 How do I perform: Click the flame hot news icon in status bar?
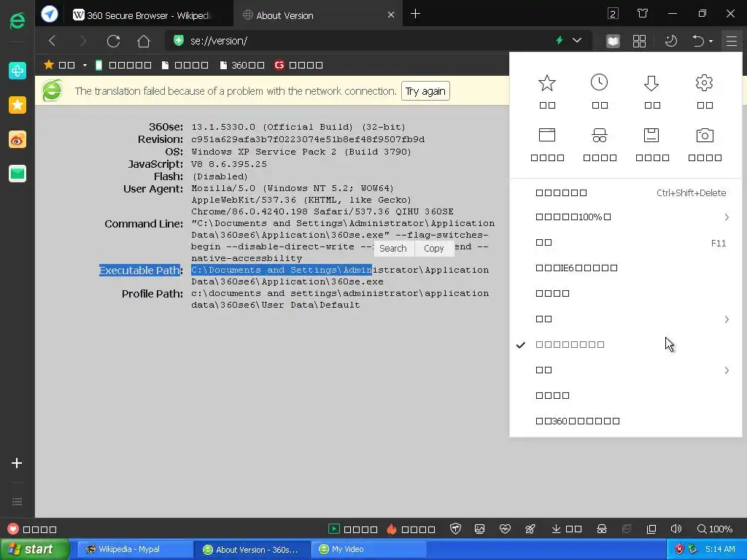(392, 529)
